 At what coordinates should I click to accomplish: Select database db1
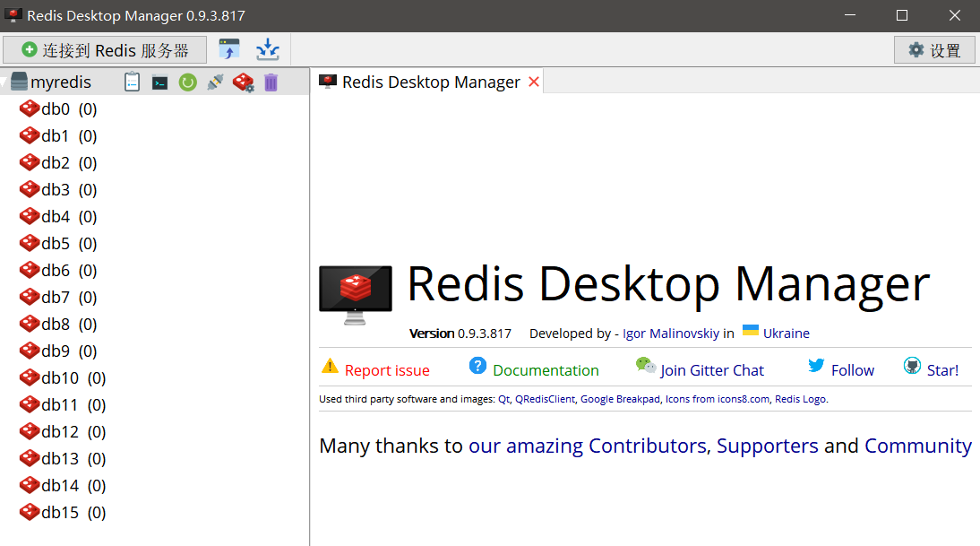[x=58, y=135]
